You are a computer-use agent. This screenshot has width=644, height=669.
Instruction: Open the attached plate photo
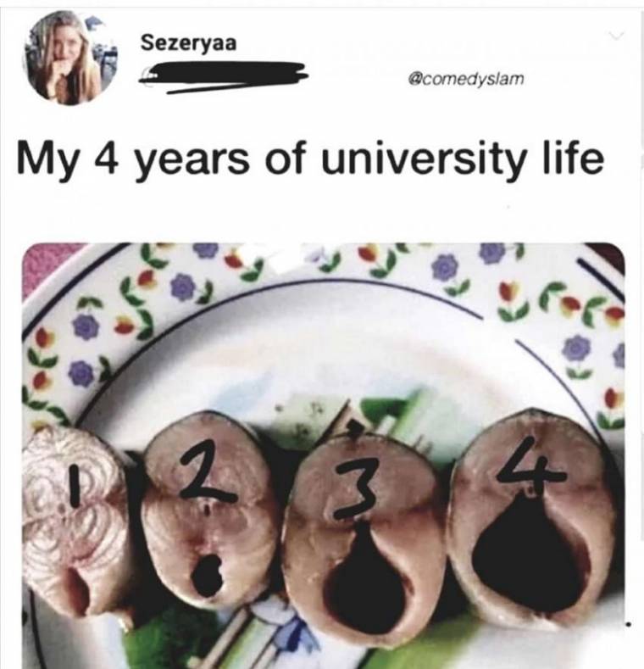(324, 455)
